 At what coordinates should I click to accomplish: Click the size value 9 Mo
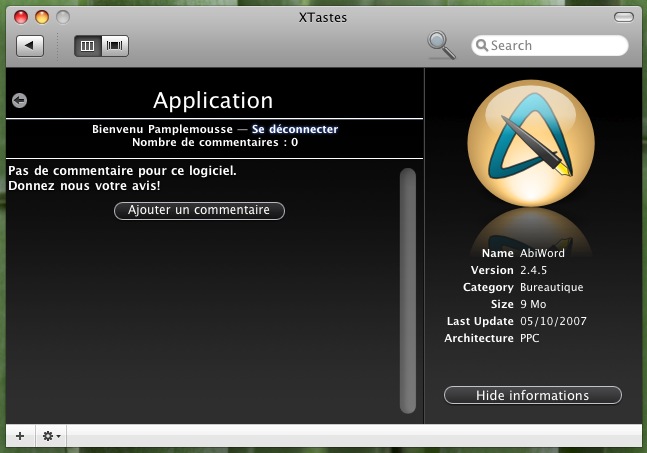click(533, 304)
